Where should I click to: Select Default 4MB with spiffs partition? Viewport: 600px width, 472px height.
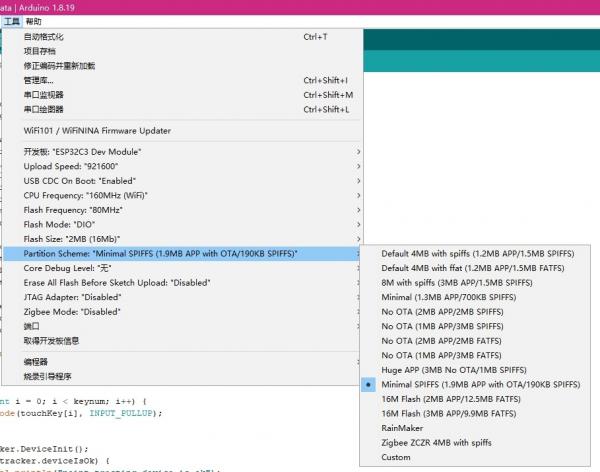(x=475, y=253)
